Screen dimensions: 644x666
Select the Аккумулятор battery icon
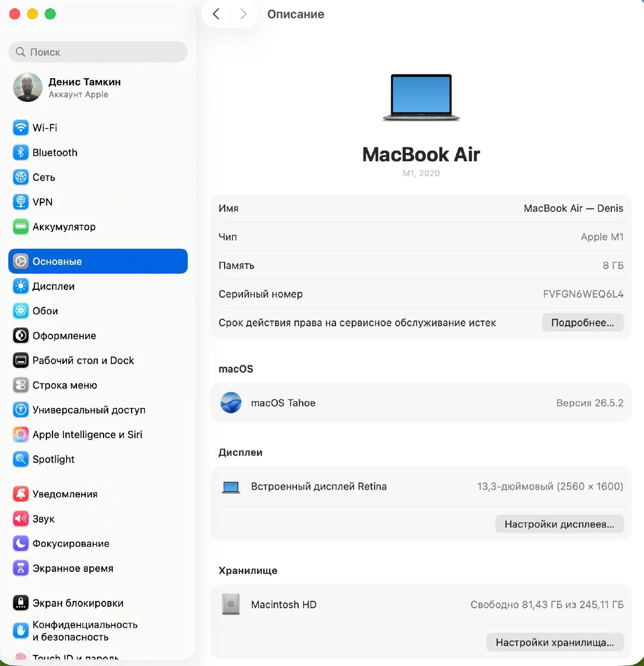21,227
